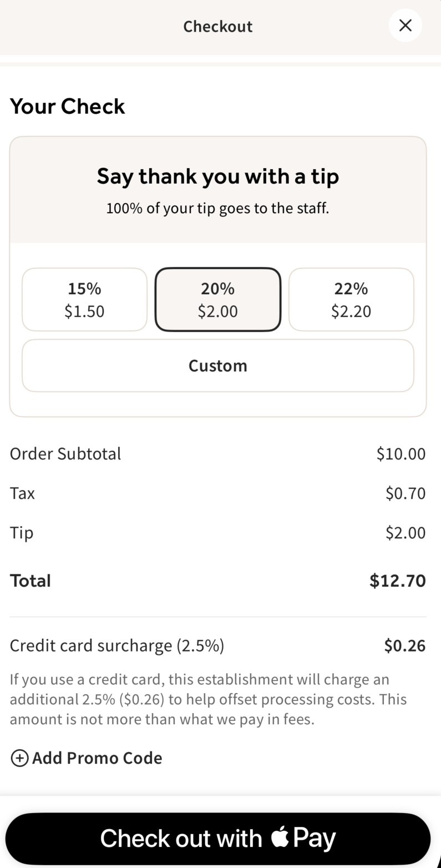Click the Tip row's $2.00 amount in summary
Image resolution: width=441 pixels, height=868 pixels.
pos(405,533)
